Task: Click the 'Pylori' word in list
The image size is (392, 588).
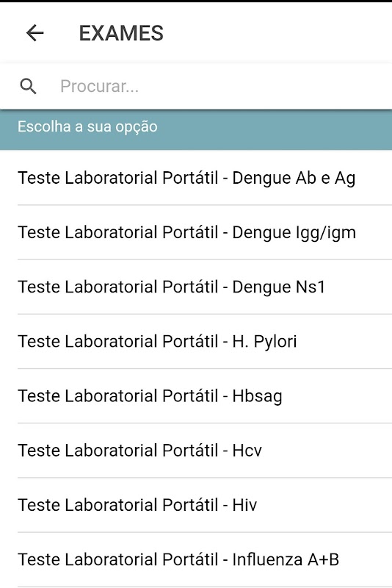Action: click(x=275, y=342)
